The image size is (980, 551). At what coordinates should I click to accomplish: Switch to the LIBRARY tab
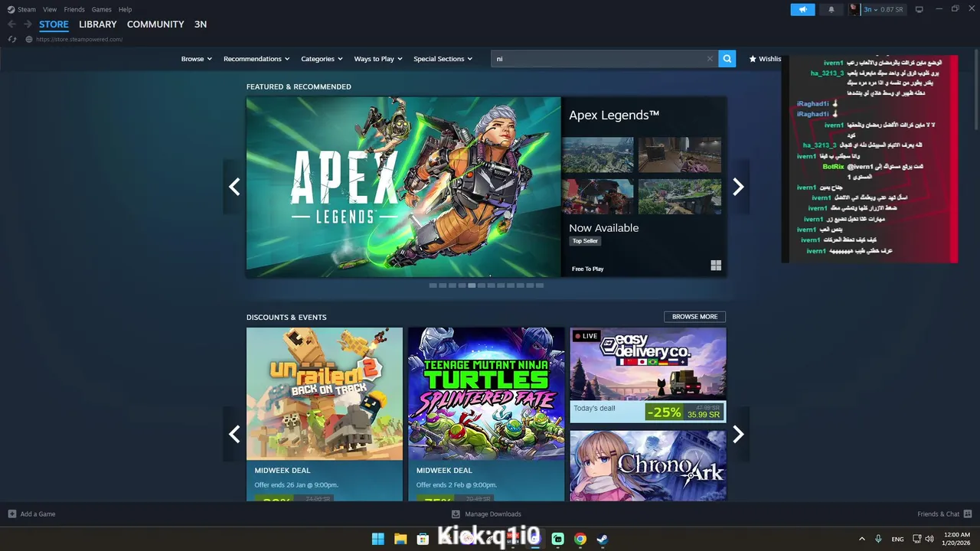click(98, 24)
